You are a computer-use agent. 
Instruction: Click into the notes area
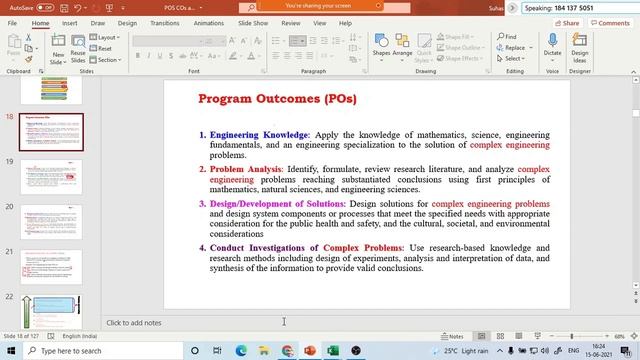(367, 323)
